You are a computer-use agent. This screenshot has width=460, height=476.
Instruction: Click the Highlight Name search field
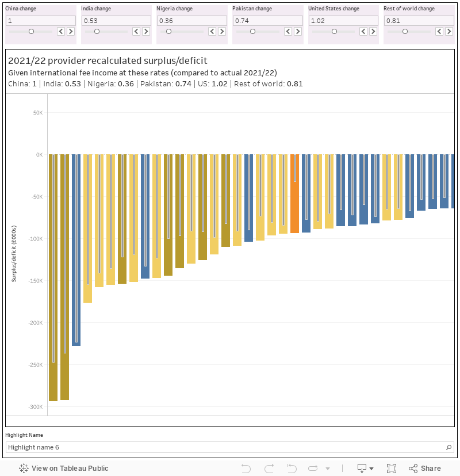[224, 447]
